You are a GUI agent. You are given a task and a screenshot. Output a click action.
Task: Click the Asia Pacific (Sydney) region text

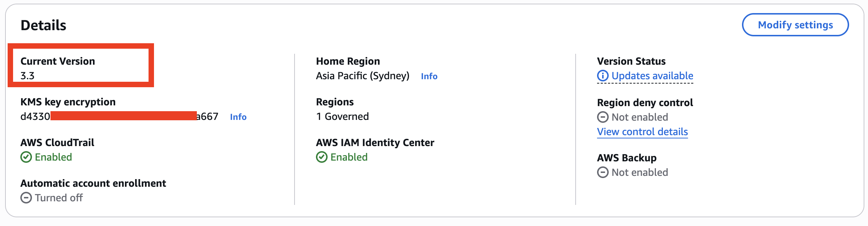point(362,76)
